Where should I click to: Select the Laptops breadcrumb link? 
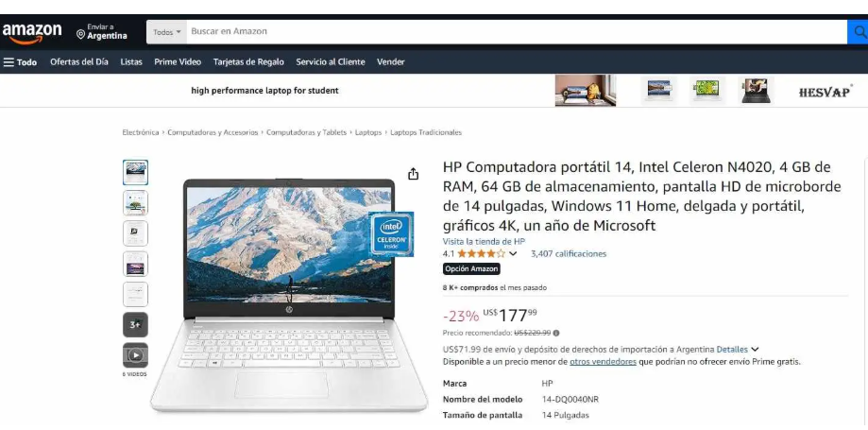point(368,132)
